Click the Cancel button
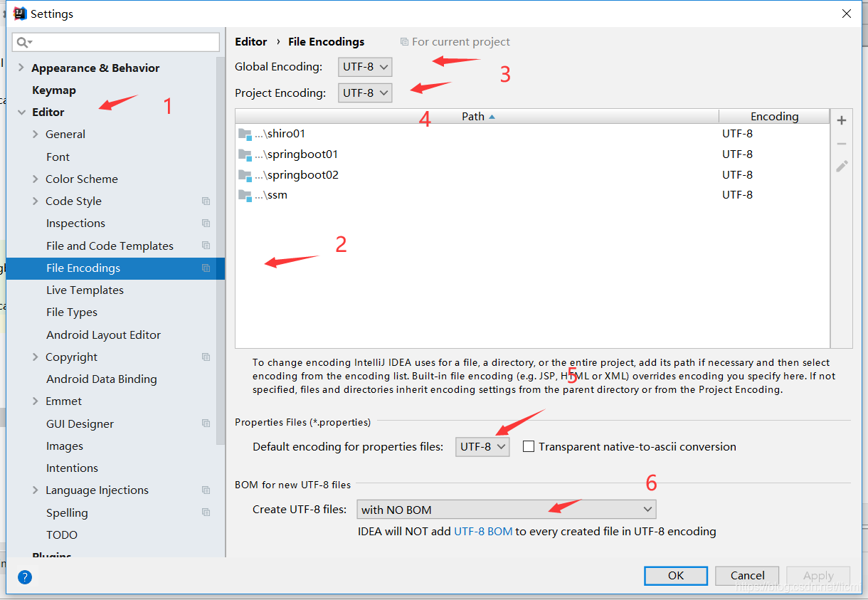Image resolution: width=868 pixels, height=600 pixels. [x=748, y=576]
